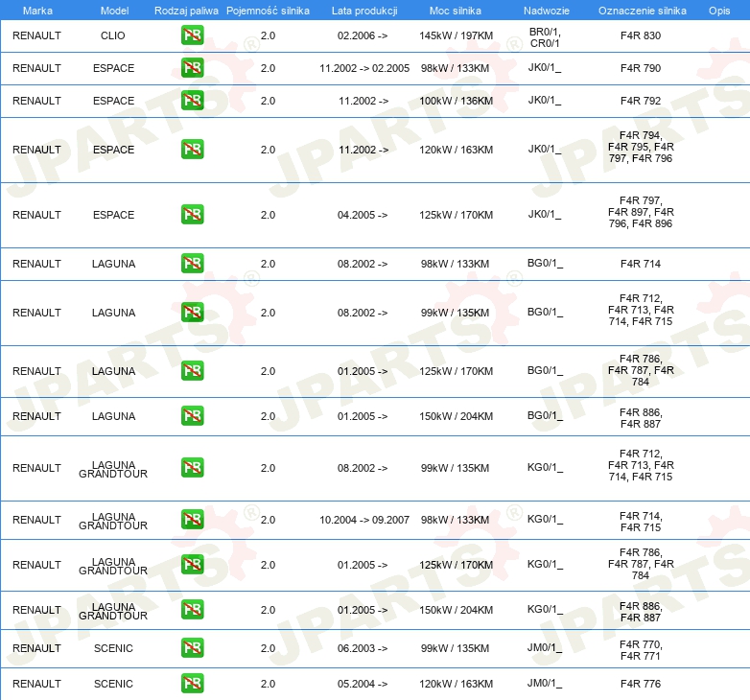Click fuel icon in LAGUNA GRANDTOUR 150kW row

tap(192, 610)
